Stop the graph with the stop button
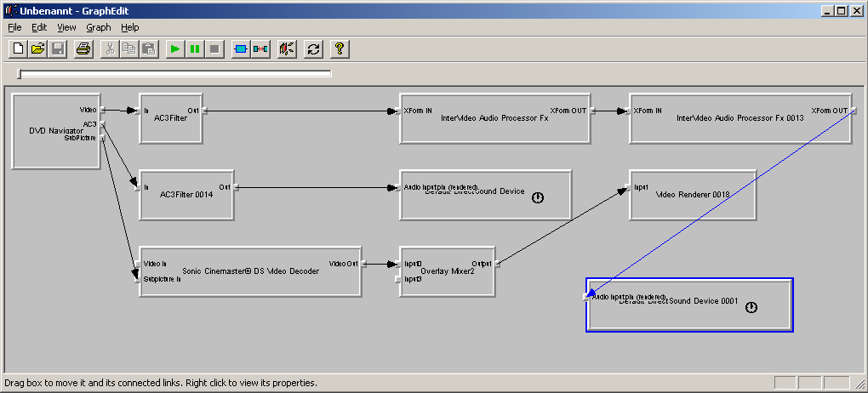The height and width of the screenshot is (393, 868). (214, 48)
